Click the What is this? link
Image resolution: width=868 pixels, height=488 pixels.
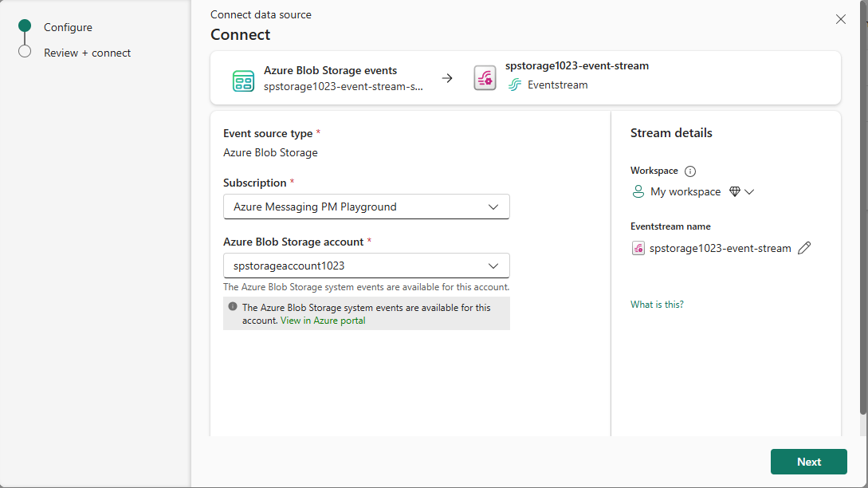tap(657, 304)
